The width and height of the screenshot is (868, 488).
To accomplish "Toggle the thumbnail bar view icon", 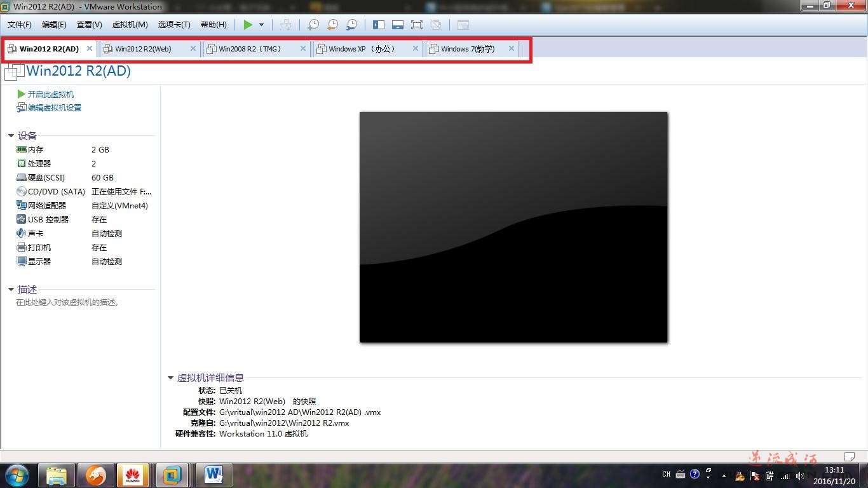I will point(398,25).
